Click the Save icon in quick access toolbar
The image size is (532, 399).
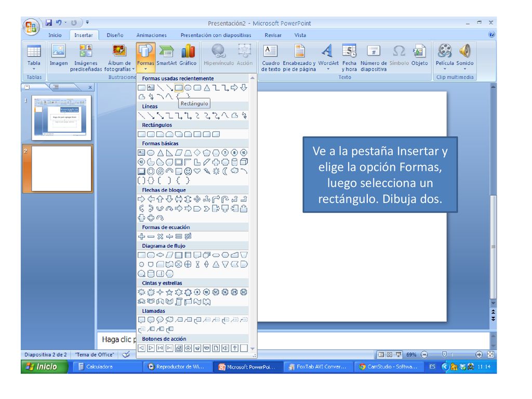tap(49, 23)
